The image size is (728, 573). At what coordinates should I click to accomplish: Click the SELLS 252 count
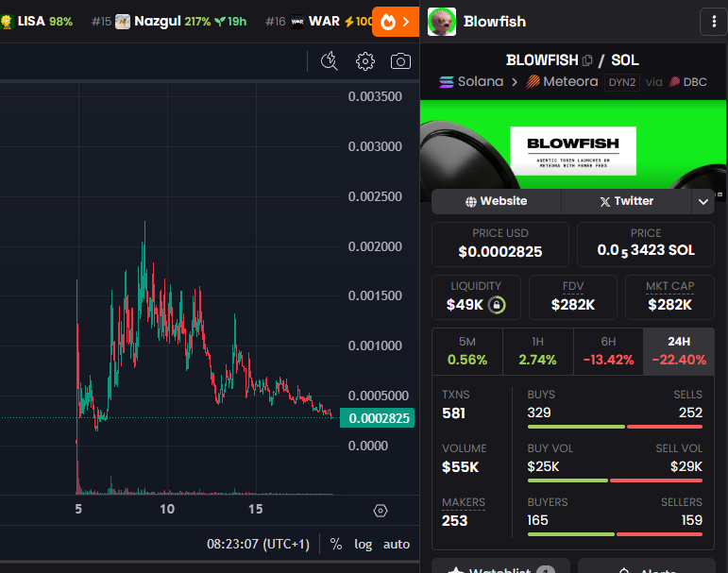click(690, 413)
